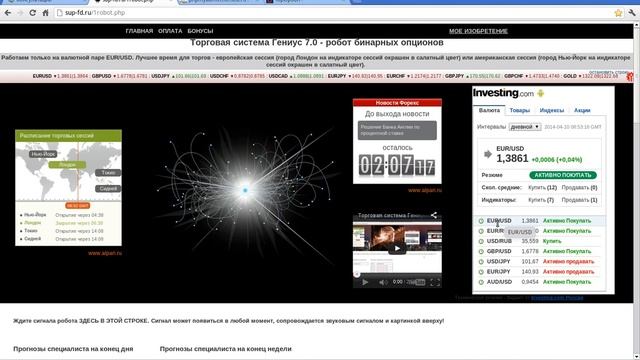Select the GBP/USD row
This screenshot has height=360, width=640.
tap(539, 251)
